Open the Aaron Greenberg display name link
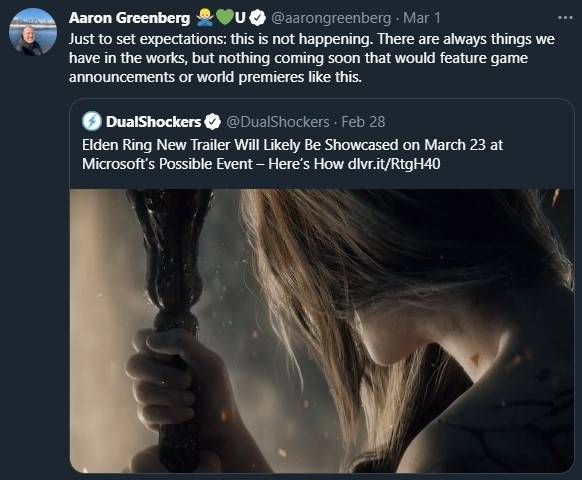This screenshot has width=582, height=480. pyautogui.click(x=129, y=18)
